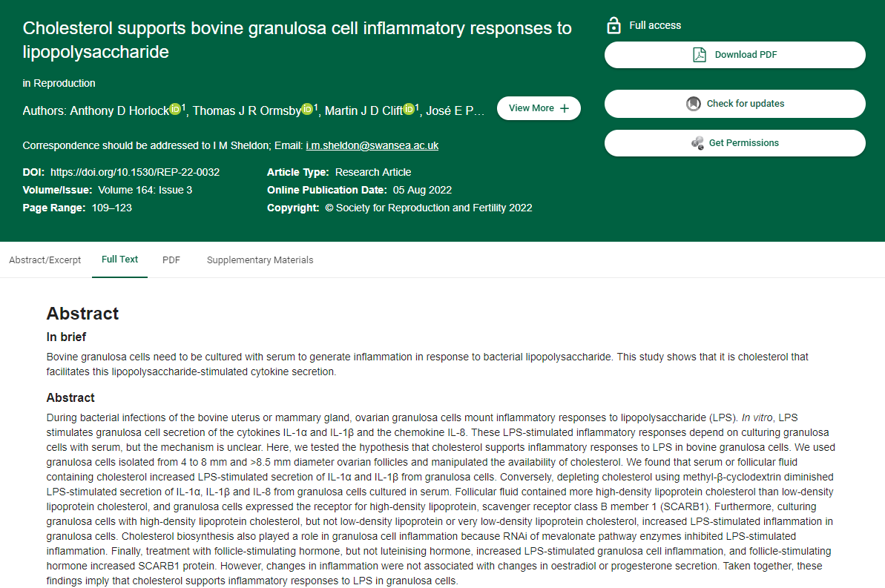Click the 'Full access' label
885x588 pixels.
655,25
